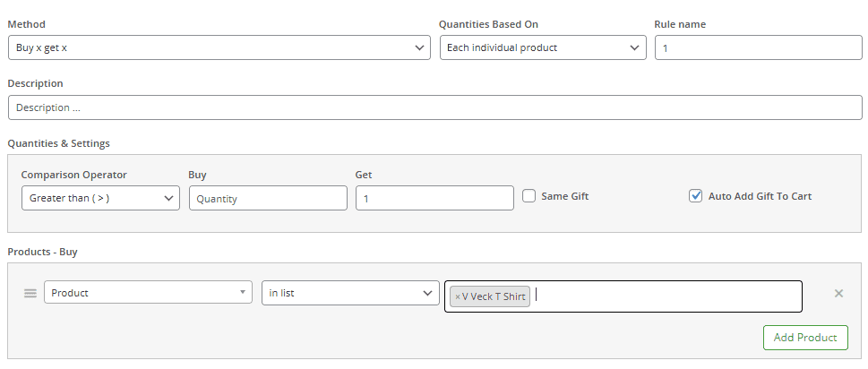Remove the product row with the X icon
The image size is (868, 369).
tap(838, 293)
